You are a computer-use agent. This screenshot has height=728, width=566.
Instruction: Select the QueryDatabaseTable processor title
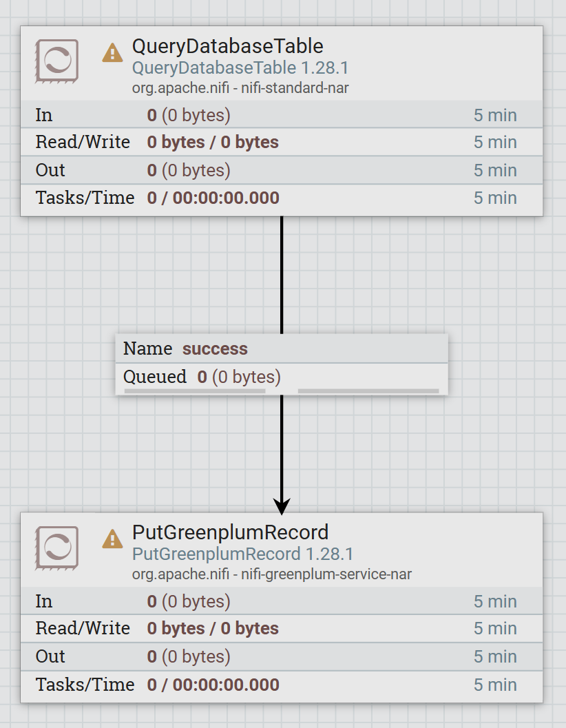point(227,46)
